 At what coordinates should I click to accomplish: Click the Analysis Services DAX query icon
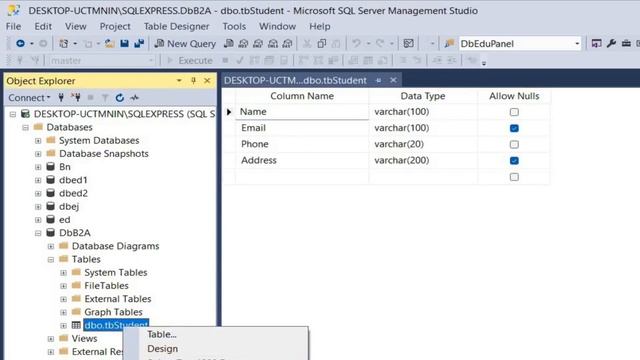pos(287,43)
